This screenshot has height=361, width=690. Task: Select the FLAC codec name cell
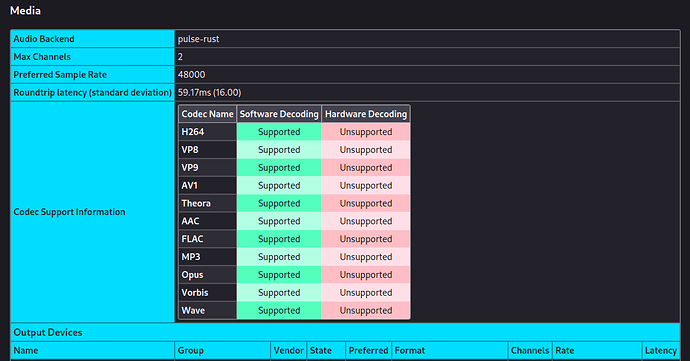tap(207, 239)
